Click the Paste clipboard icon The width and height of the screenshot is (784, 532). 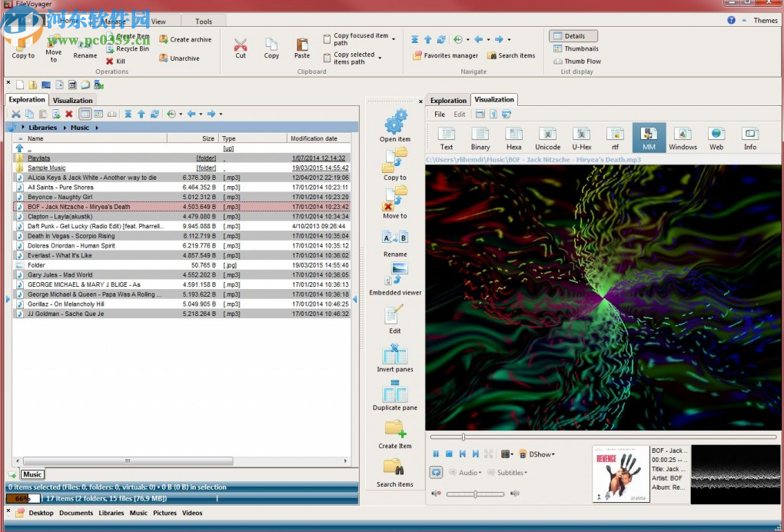(302, 46)
